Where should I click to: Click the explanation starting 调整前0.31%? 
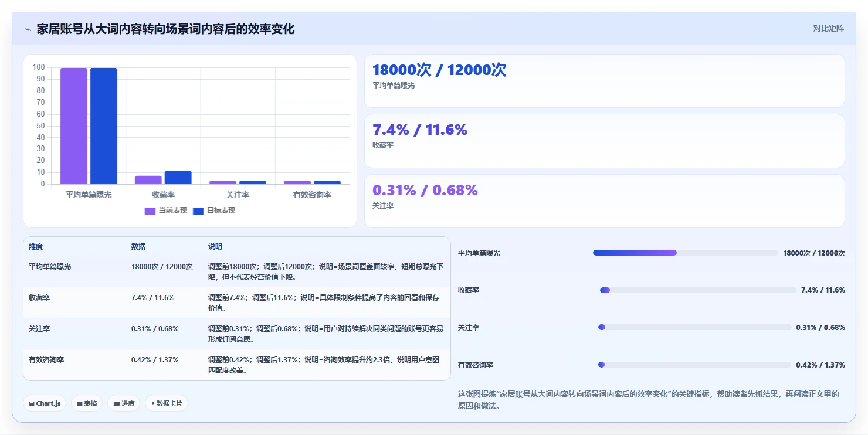(x=325, y=334)
